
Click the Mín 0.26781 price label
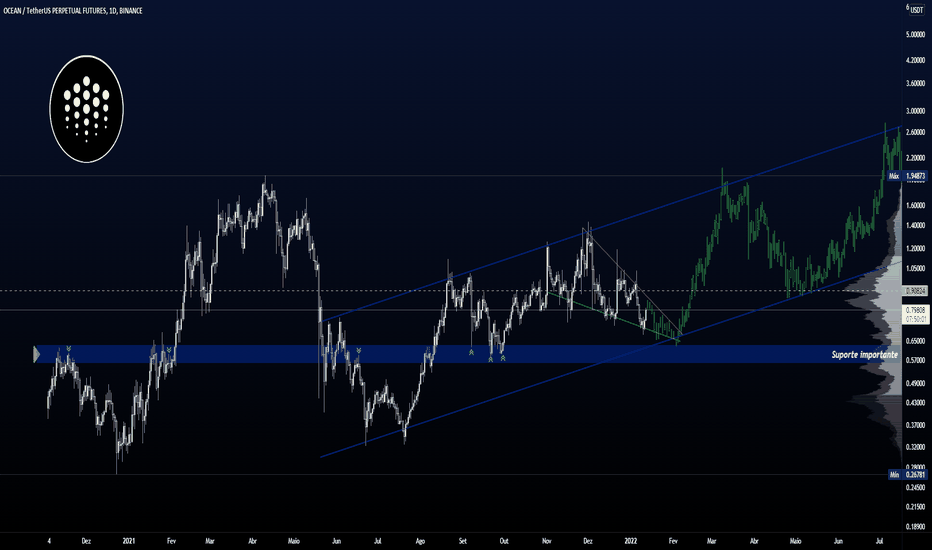pos(907,474)
